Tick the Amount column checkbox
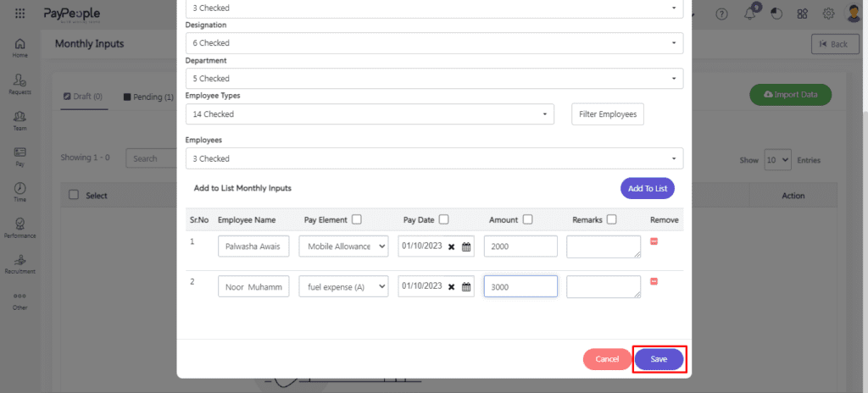 click(x=527, y=219)
